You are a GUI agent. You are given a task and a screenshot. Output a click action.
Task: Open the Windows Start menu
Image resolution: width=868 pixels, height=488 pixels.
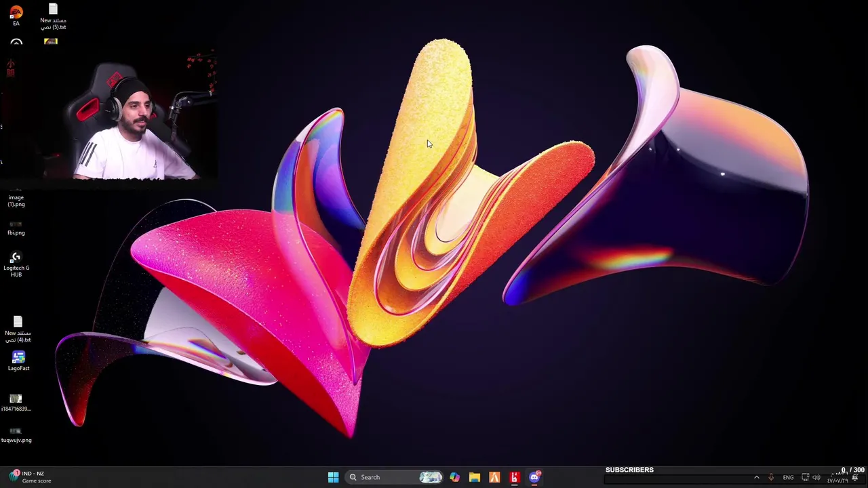pos(333,477)
